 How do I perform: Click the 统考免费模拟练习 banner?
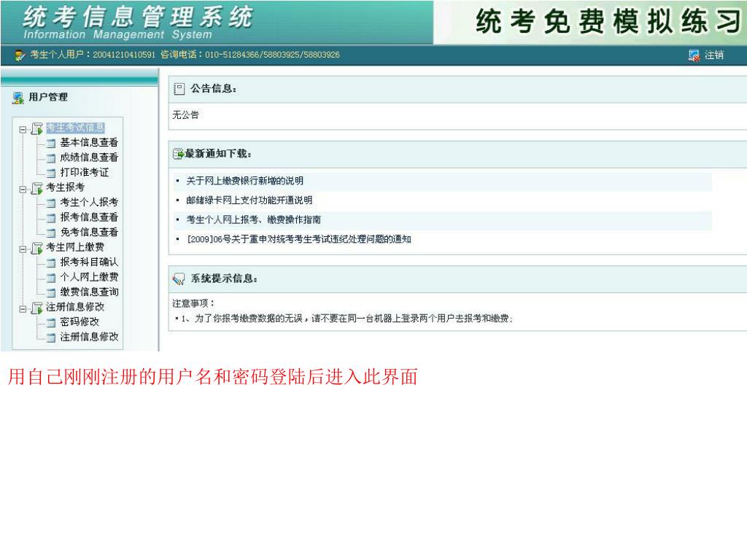tap(608, 21)
